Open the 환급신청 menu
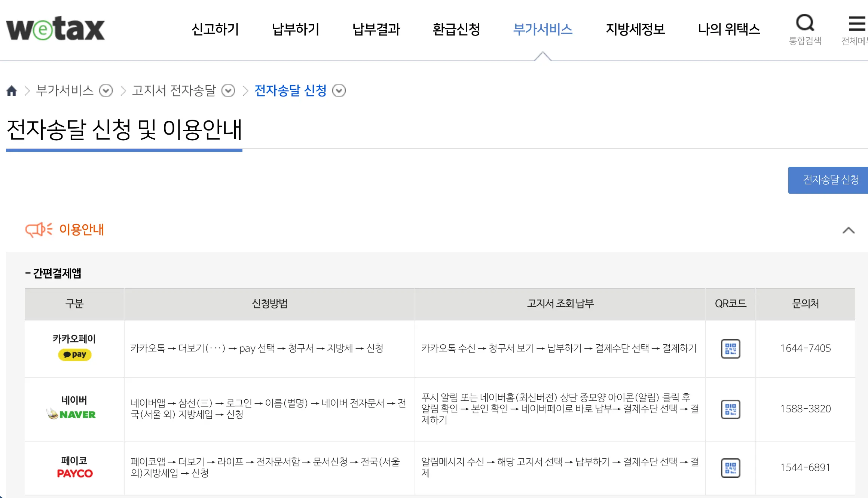868x498 pixels. point(456,29)
